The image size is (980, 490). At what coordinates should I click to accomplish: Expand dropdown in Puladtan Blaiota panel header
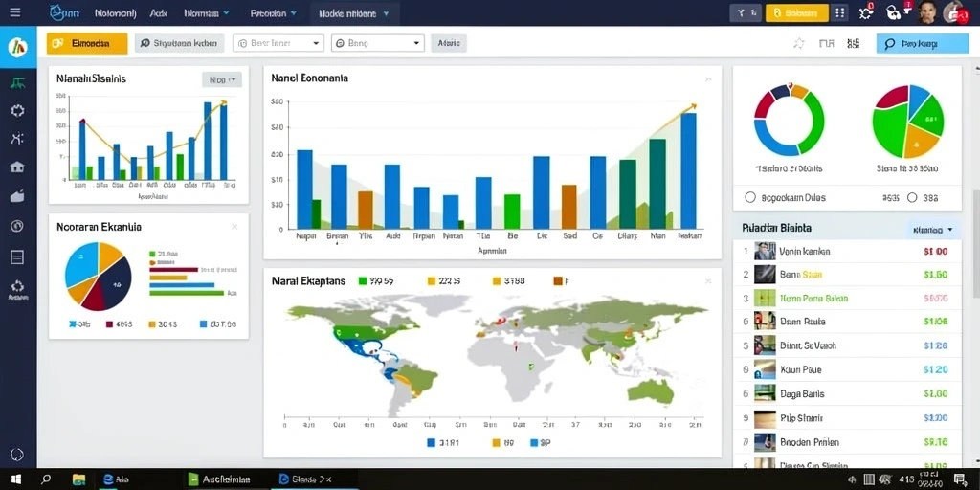pyautogui.click(x=932, y=230)
